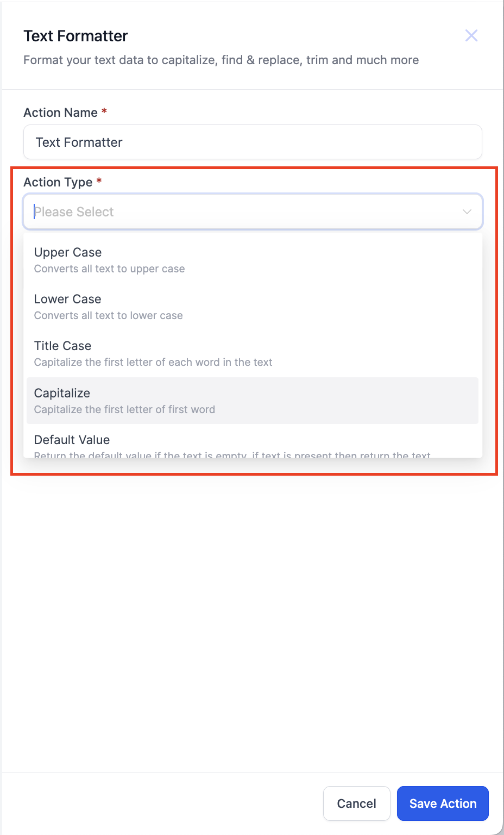Click the Cancel button
504x835 pixels.
(356, 803)
